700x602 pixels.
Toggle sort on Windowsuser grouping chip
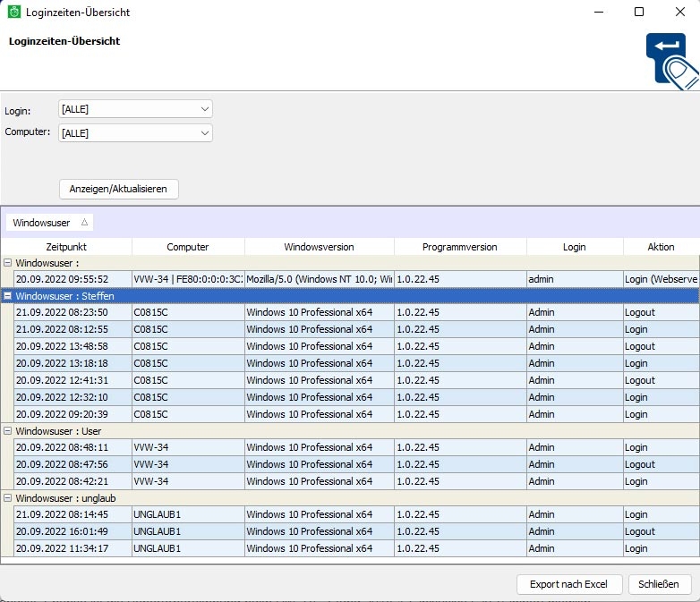click(x=50, y=223)
